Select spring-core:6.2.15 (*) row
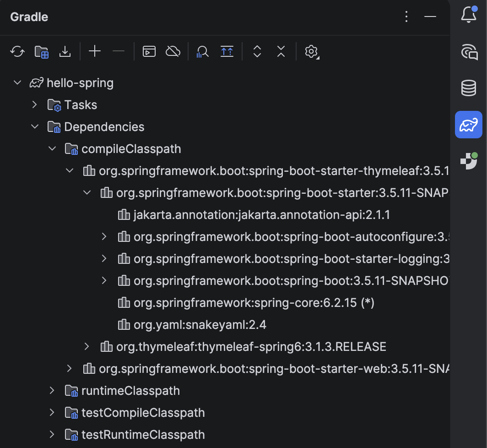This screenshot has height=448, width=487. [225, 303]
